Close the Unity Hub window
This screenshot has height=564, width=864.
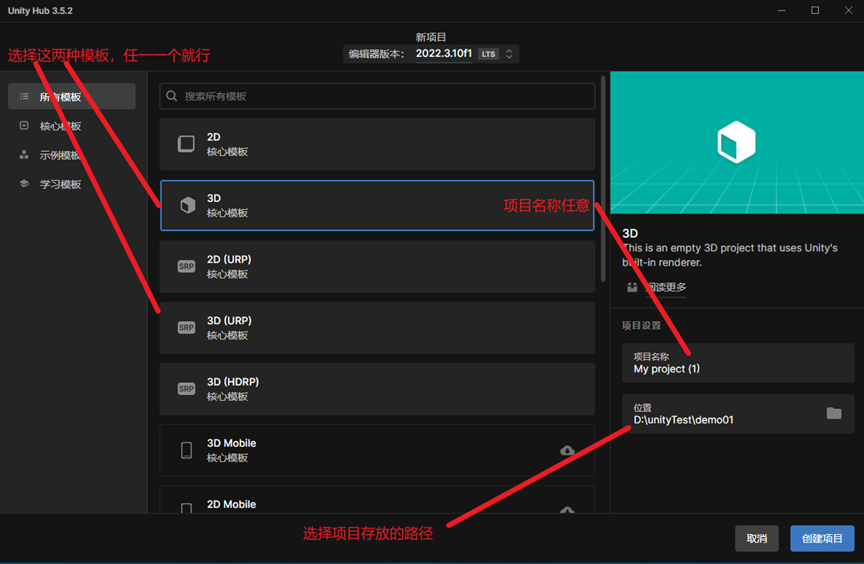[x=849, y=10]
